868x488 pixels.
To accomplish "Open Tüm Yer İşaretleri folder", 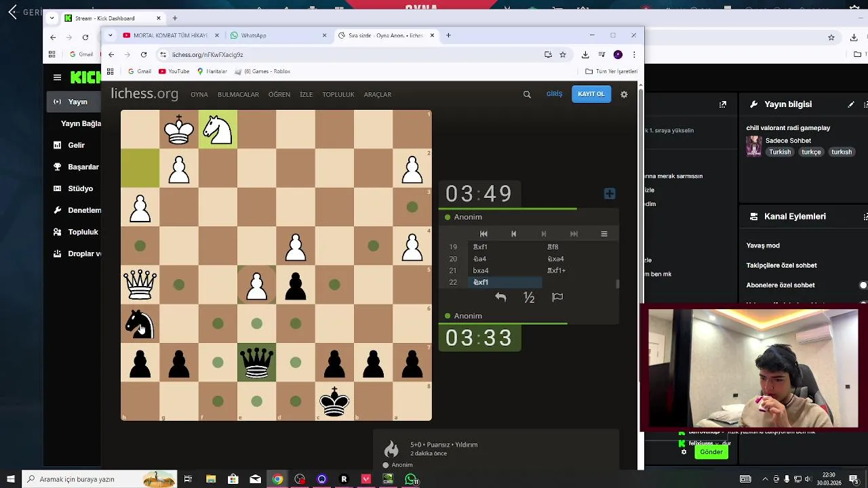I will [612, 71].
